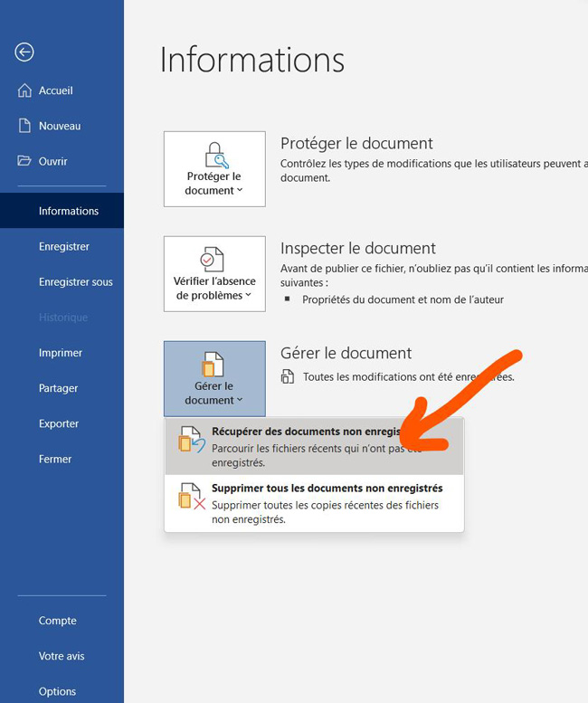
Task: Choose Supprimer tous les documents non enregistrés
Action: 314,503
